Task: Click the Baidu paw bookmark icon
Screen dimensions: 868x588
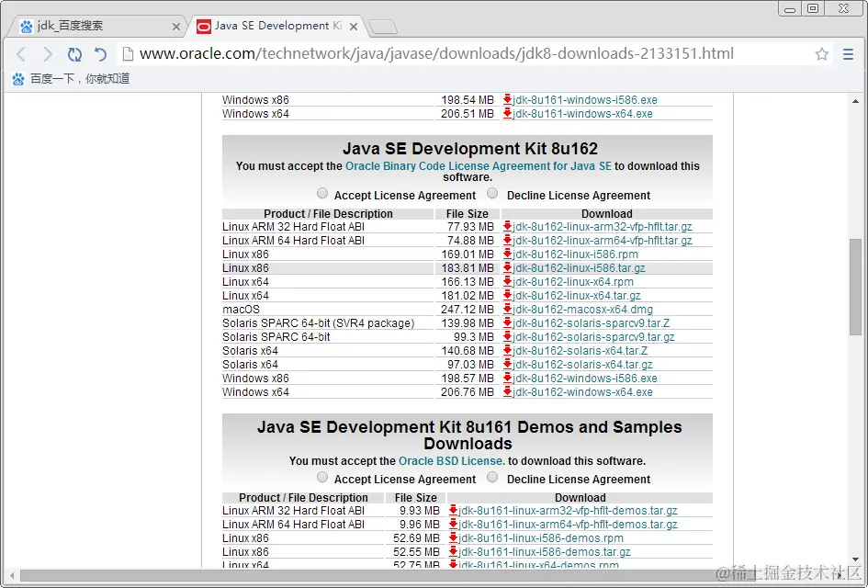Action: (x=18, y=79)
